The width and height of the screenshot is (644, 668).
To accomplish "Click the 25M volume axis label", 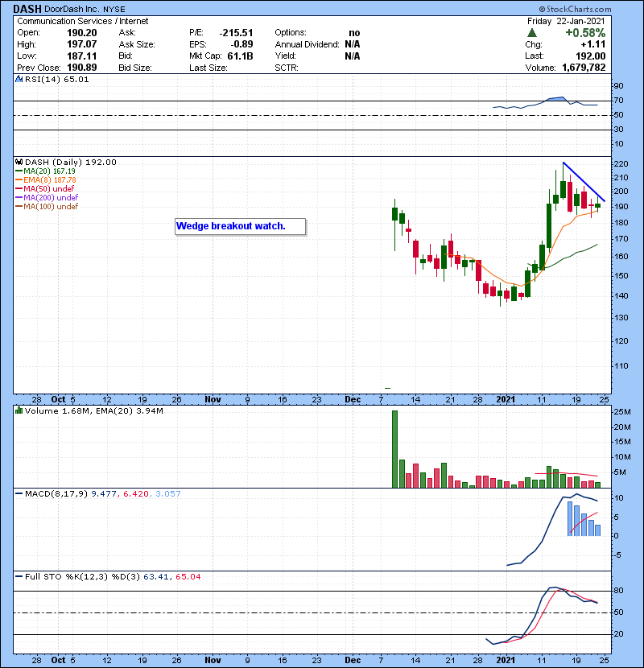I will (621, 411).
